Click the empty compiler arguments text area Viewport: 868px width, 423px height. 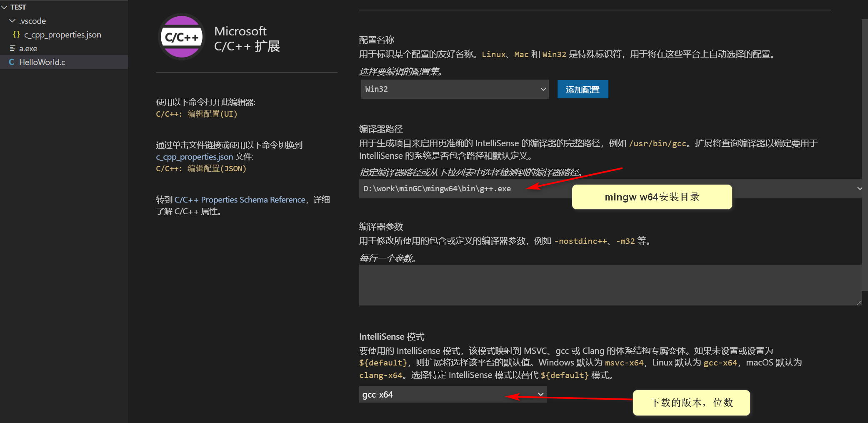(x=610, y=285)
